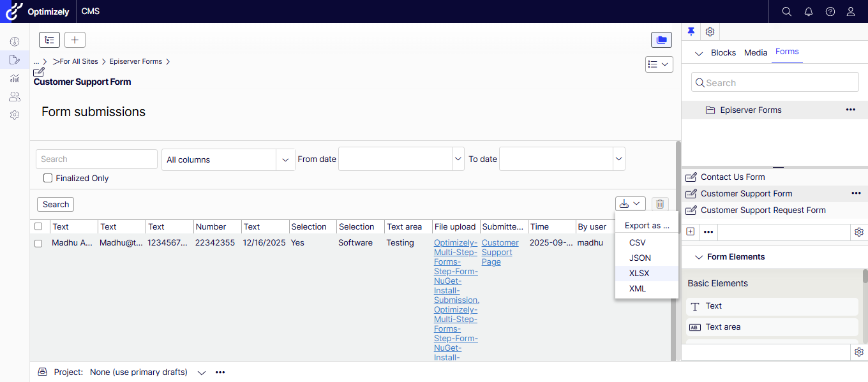Image resolution: width=868 pixels, height=382 pixels.
Task: Check the select-all header checkbox
Action: pyautogui.click(x=38, y=227)
